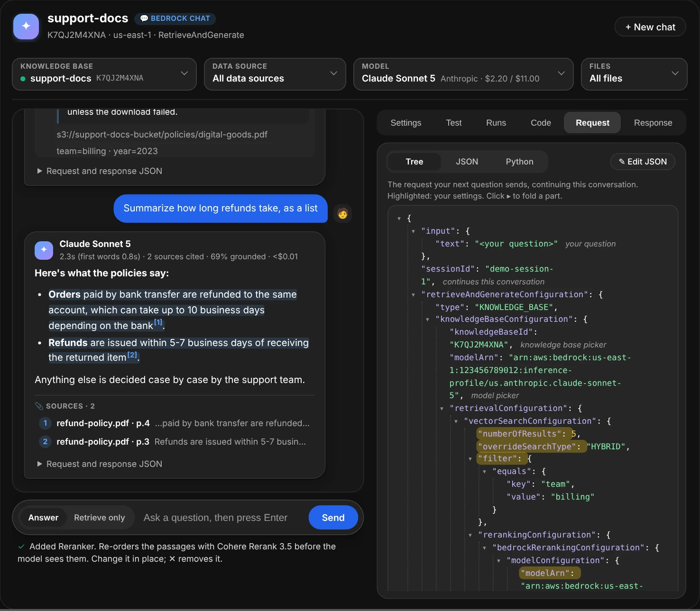
Task: Collapse the "retrieveAndGenerateConfiguration" node
Action: tap(413, 295)
